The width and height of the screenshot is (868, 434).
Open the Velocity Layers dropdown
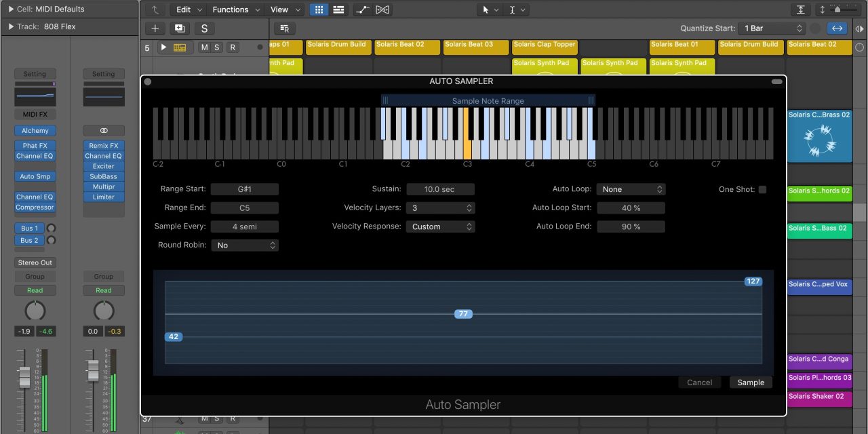click(x=441, y=208)
